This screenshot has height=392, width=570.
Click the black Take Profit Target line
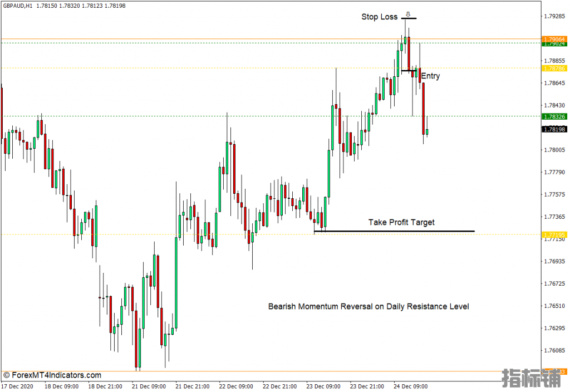click(394, 231)
